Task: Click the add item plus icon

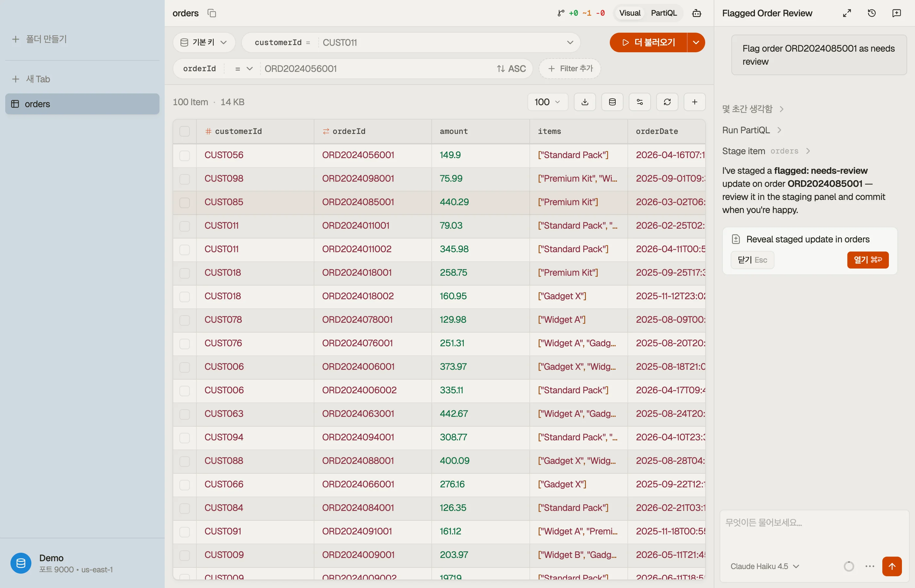Action: pyautogui.click(x=694, y=102)
